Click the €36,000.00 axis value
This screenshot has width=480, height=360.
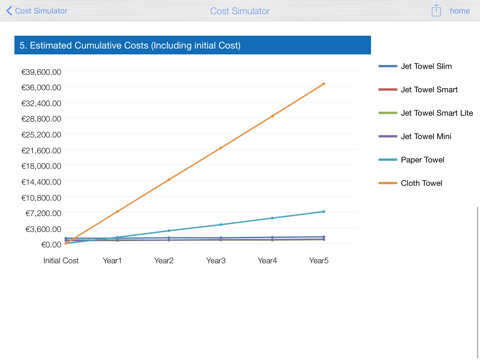(x=41, y=87)
